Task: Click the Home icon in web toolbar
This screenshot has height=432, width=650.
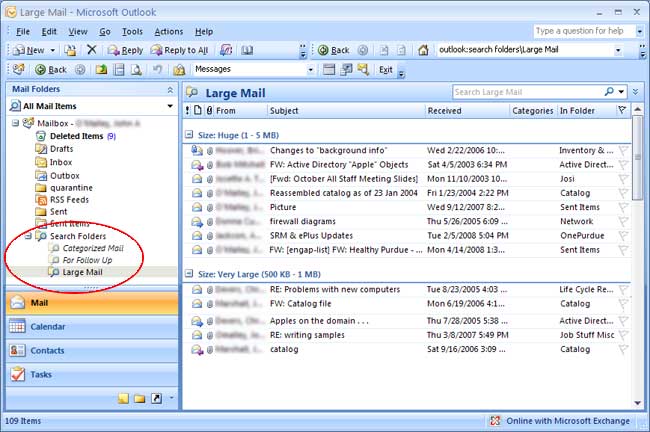Action: pyautogui.click(x=423, y=50)
